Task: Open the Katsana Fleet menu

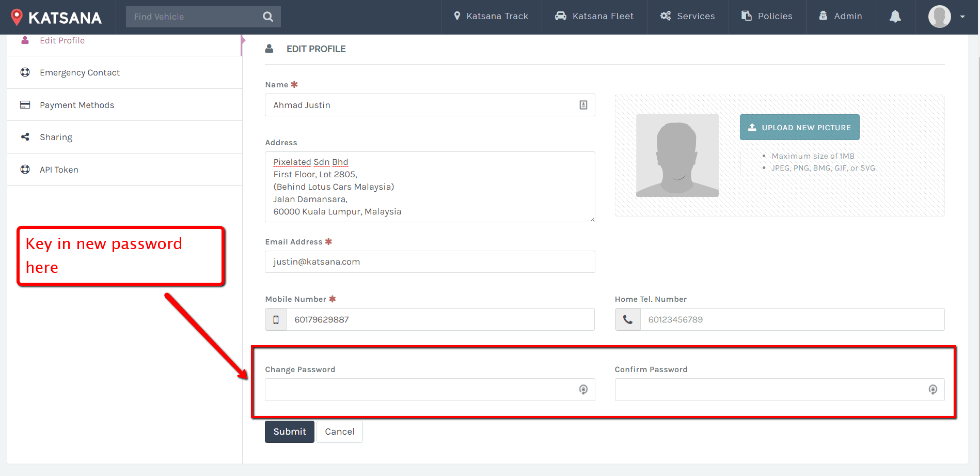Action: point(594,17)
